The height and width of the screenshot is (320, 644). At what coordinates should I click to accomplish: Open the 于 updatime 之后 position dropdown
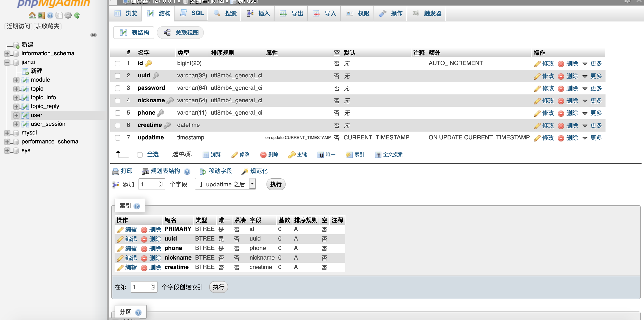[x=225, y=184]
